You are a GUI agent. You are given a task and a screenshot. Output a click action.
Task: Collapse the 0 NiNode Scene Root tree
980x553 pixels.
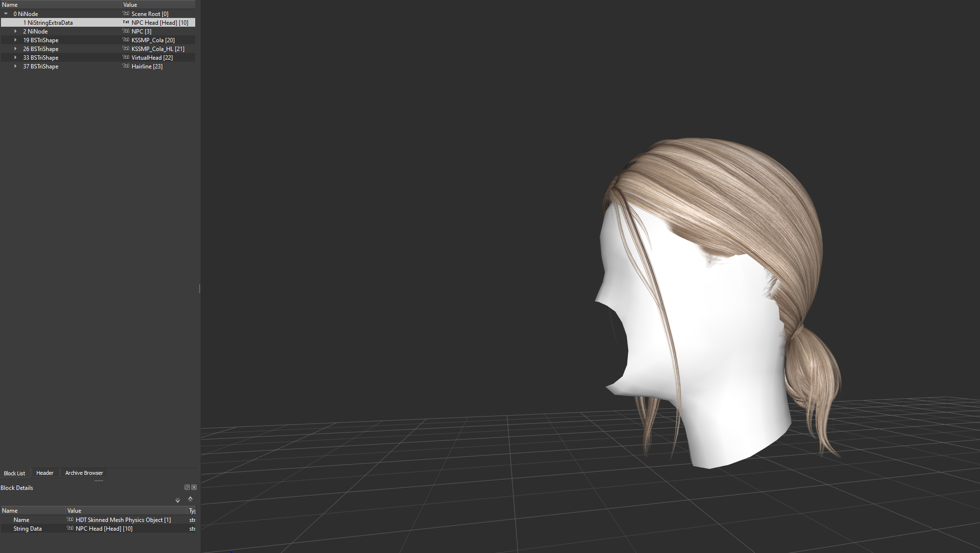(6, 14)
